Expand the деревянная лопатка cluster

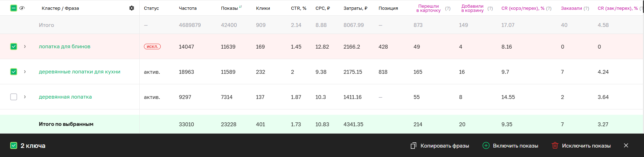click(25, 97)
